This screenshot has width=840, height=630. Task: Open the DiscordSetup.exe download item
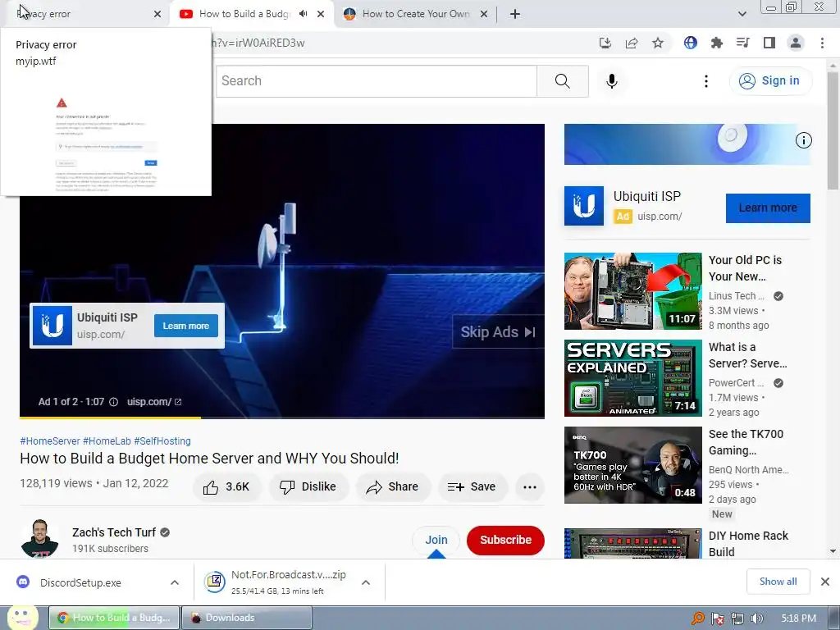80,583
